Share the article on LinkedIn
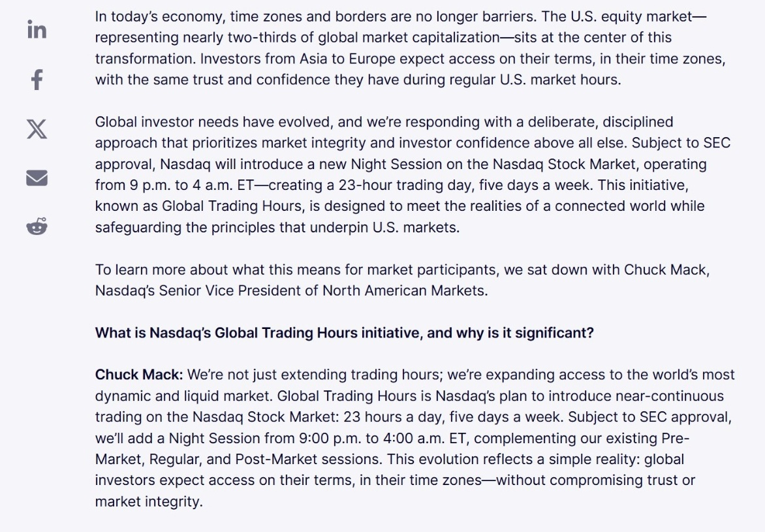 pyautogui.click(x=37, y=30)
